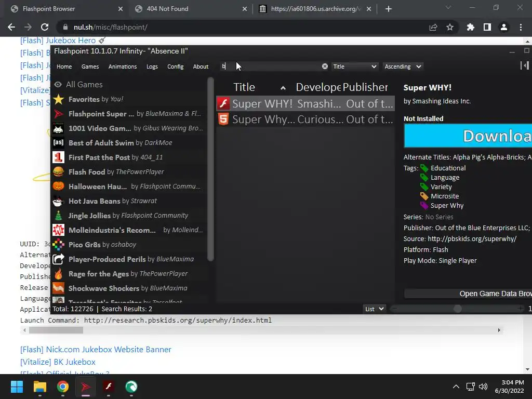The width and height of the screenshot is (532, 399).
Task: Click the Microsite tag icon
Action: pyautogui.click(x=424, y=196)
